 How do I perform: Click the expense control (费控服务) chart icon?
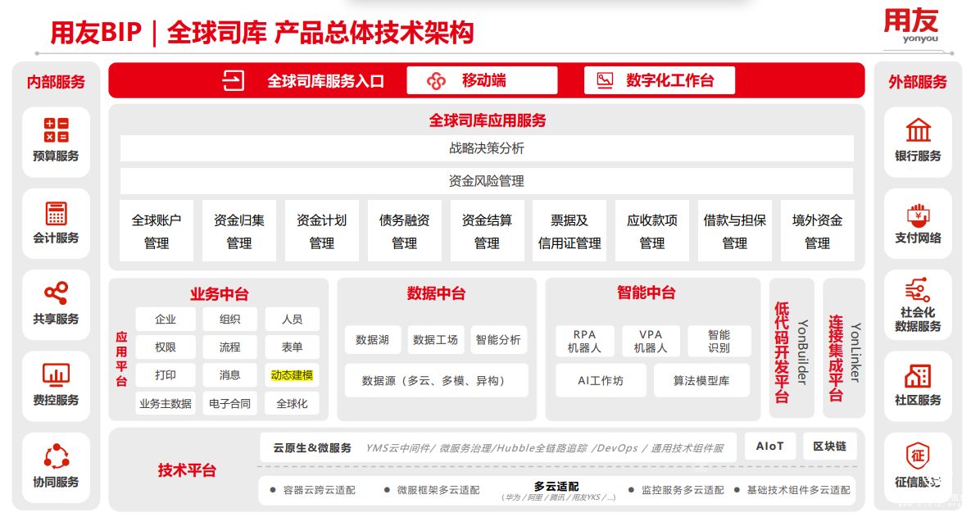point(56,375)
